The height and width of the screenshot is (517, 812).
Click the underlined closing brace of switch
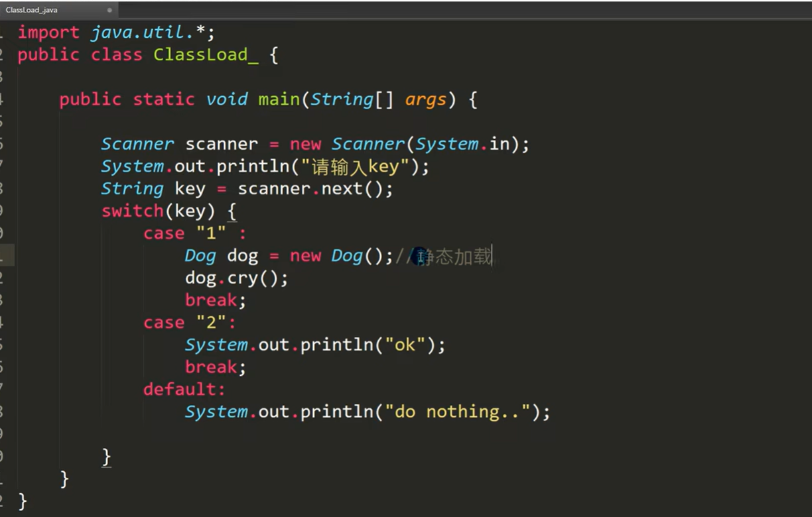tap(106, 457)
